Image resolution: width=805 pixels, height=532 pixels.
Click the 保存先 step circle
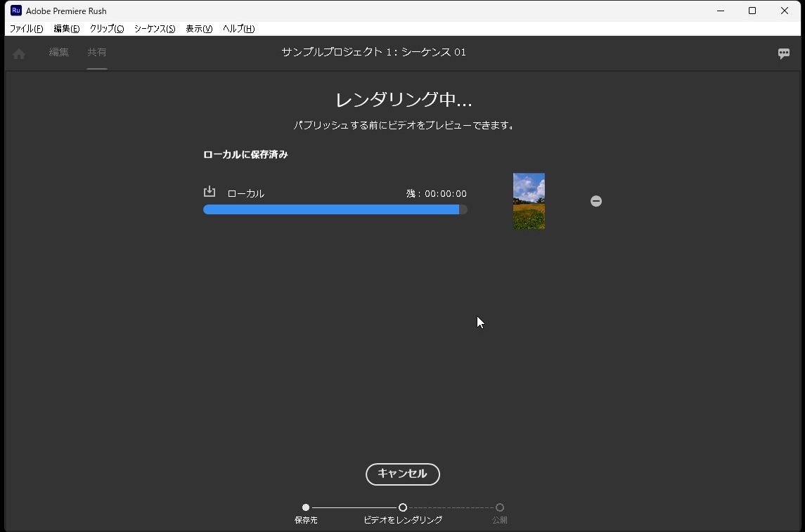[305, 507]
